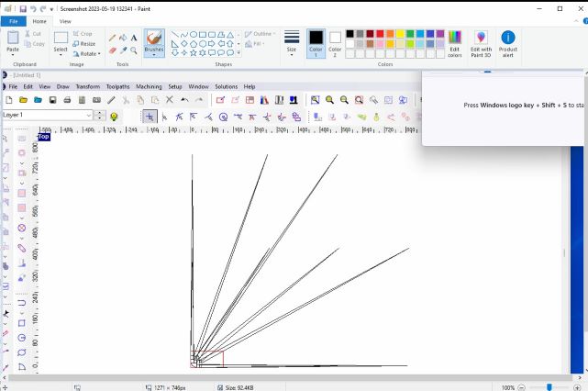The width and height of the screenshot is (588, 391).
Task: Click Edit with Paint 3D
Action: (481, 43)
